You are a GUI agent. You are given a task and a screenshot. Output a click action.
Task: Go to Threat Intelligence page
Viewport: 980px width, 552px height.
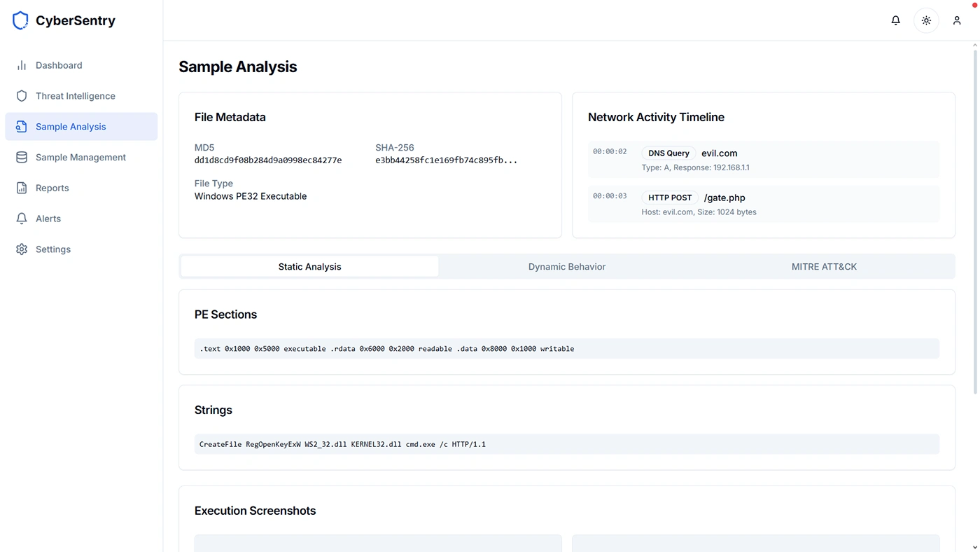(x=76, y=96)
